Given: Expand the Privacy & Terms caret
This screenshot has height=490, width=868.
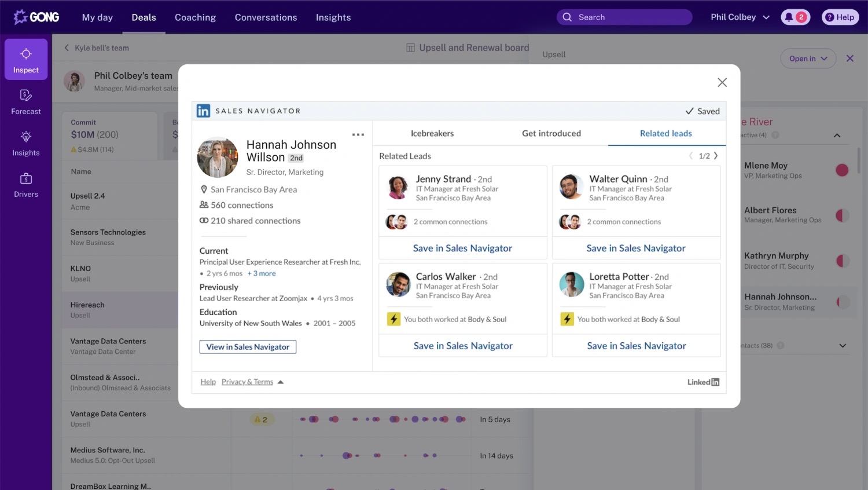Looking at the screenshot, I should coord(281,382).
